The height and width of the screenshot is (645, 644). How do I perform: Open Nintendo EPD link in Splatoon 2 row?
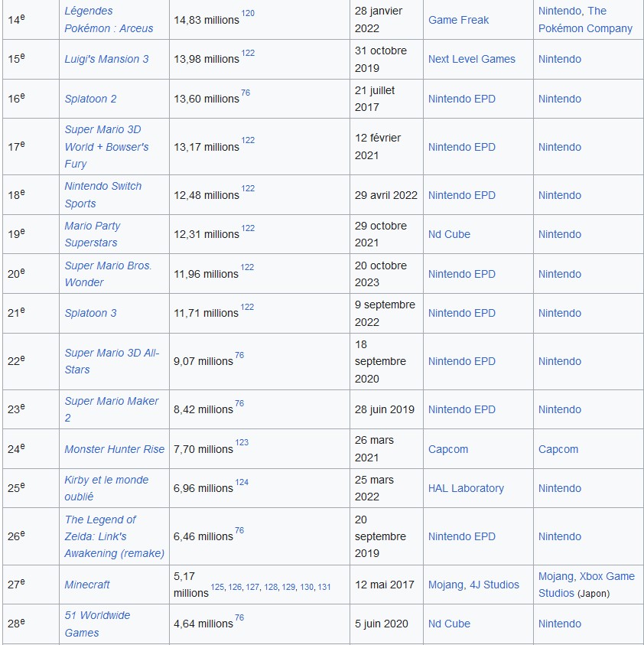(462, 99)
